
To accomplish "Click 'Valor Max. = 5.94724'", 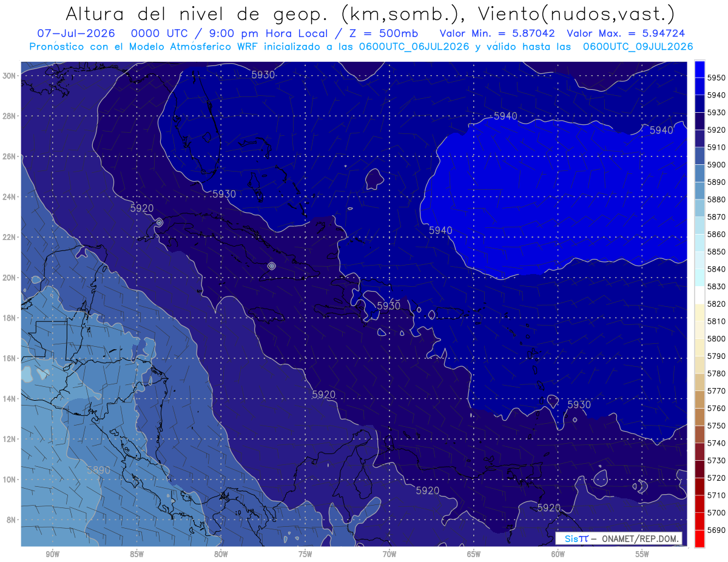I will 627,33.
